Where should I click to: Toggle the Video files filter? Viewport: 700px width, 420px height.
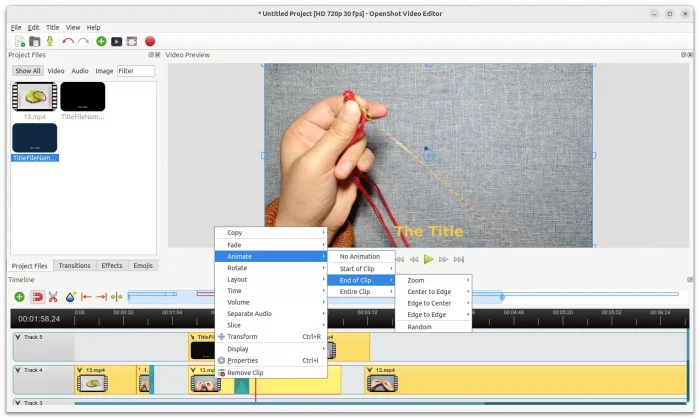coord(56,71)
